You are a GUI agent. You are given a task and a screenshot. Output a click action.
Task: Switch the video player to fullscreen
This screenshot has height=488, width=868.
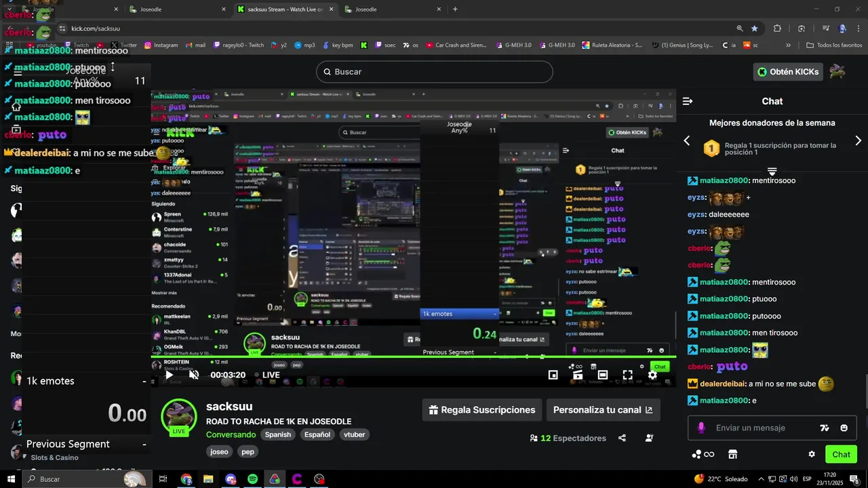[x=628, y=375]
